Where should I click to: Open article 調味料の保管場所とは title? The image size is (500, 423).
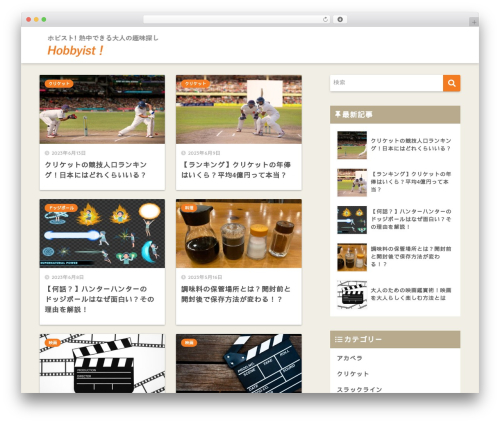236,294
